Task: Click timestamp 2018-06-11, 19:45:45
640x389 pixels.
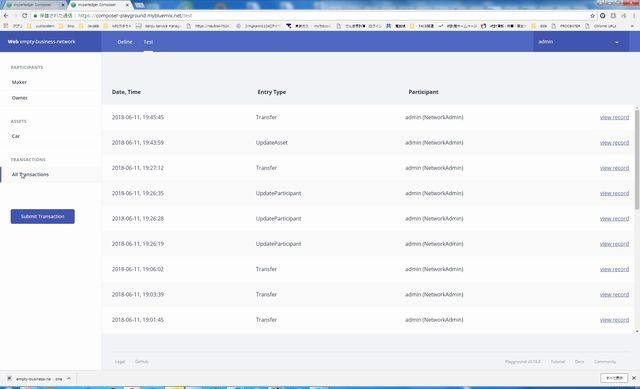Action: tap(138, 118)
